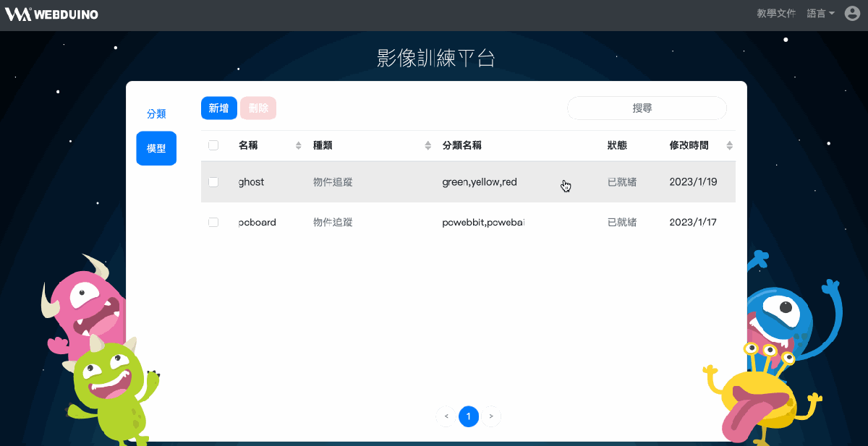The height and width of the screenshot is (446, 868).
Task: Toggle the select-all header checkbox
Action: (x=213, y=145)
